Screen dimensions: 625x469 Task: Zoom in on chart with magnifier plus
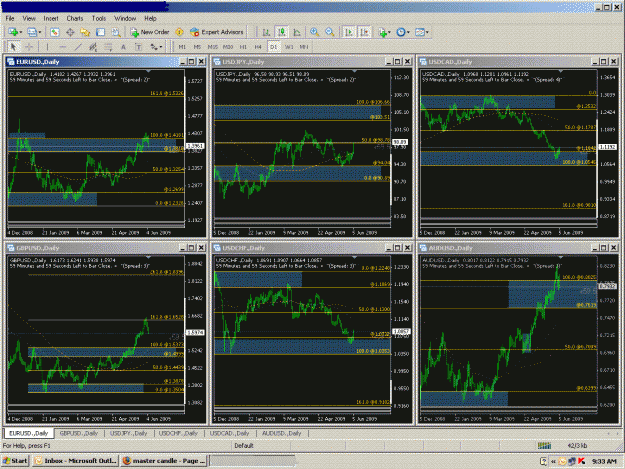pyautogui.click(x=314, y=32)
